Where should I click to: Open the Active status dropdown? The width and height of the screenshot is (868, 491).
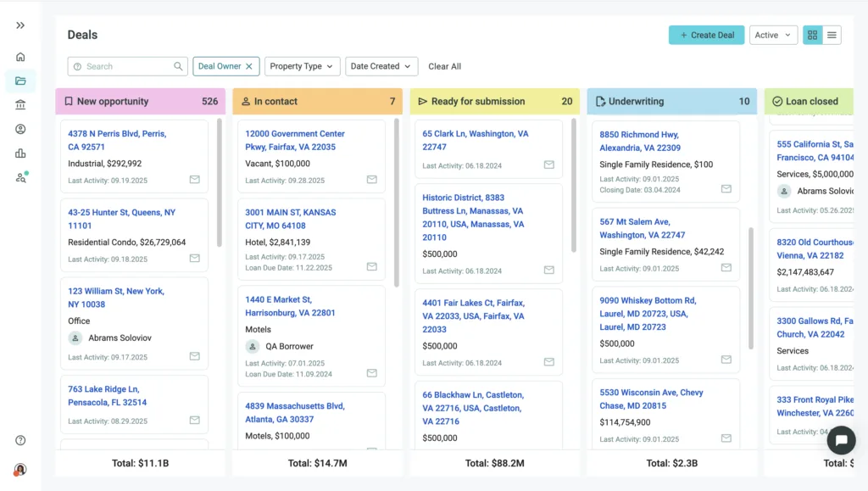[x=774, y=35]
